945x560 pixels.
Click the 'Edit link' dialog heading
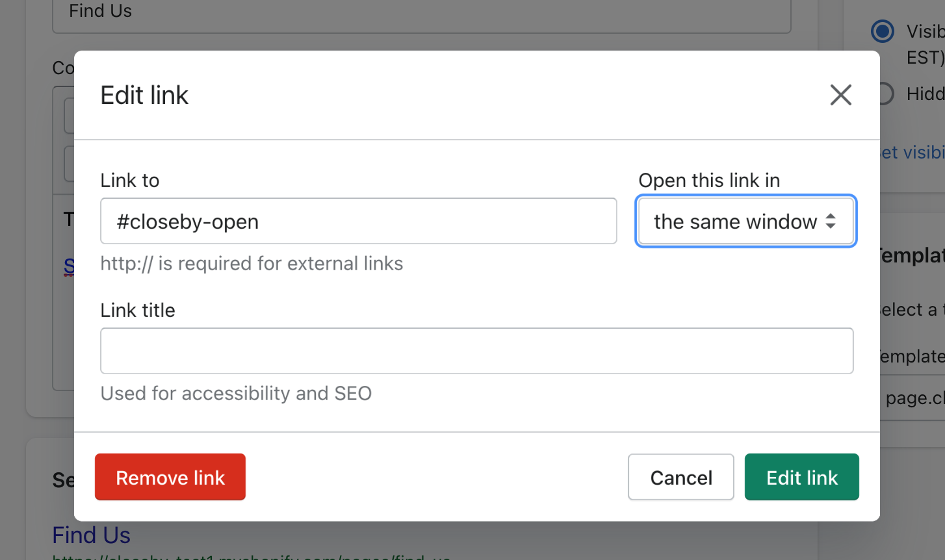(144, 95)
